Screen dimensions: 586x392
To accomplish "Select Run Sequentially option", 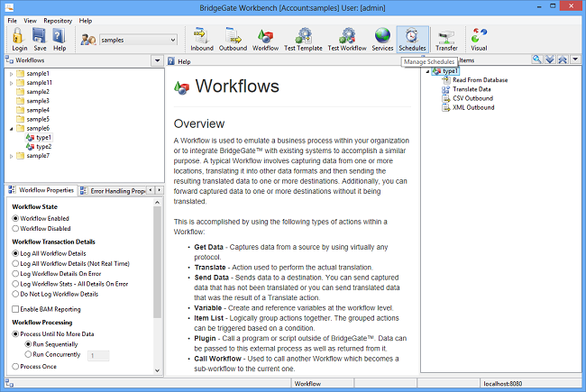I will [x=28, y=344].
